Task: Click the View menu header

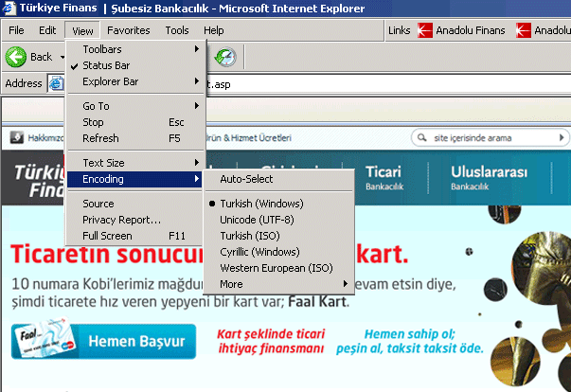Action: (82, 30)
